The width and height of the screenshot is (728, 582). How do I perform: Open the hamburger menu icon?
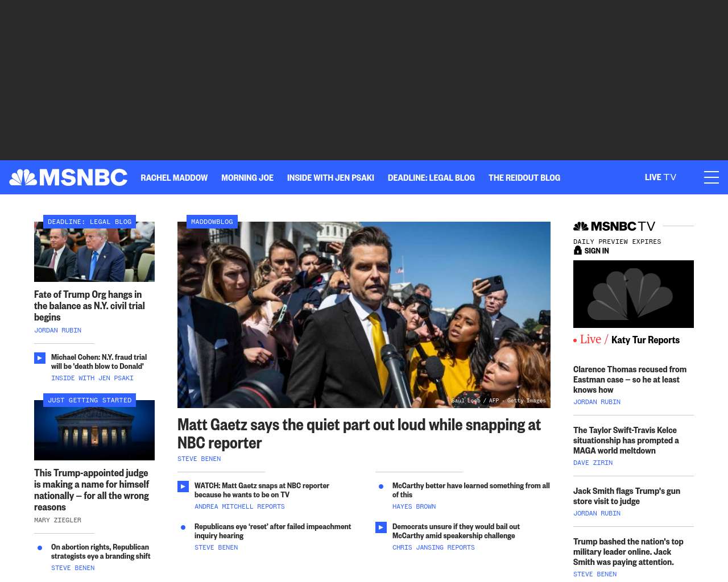[712, 177]
